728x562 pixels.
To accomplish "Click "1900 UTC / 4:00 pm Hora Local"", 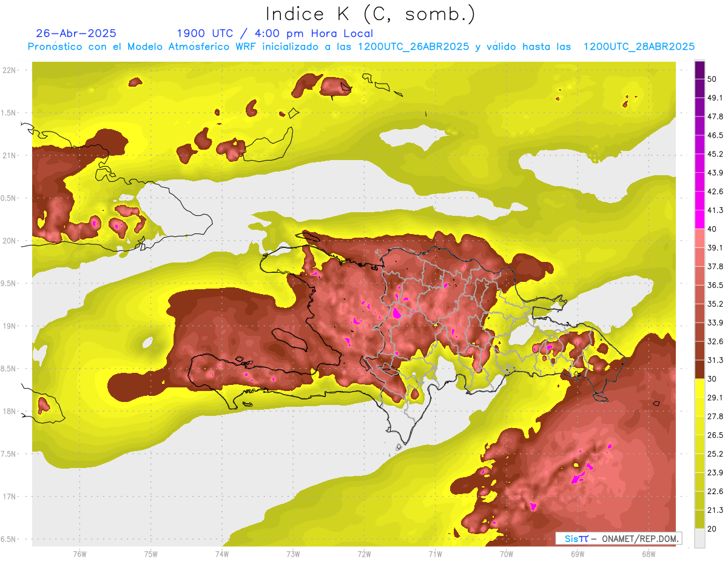I will 275,33.
